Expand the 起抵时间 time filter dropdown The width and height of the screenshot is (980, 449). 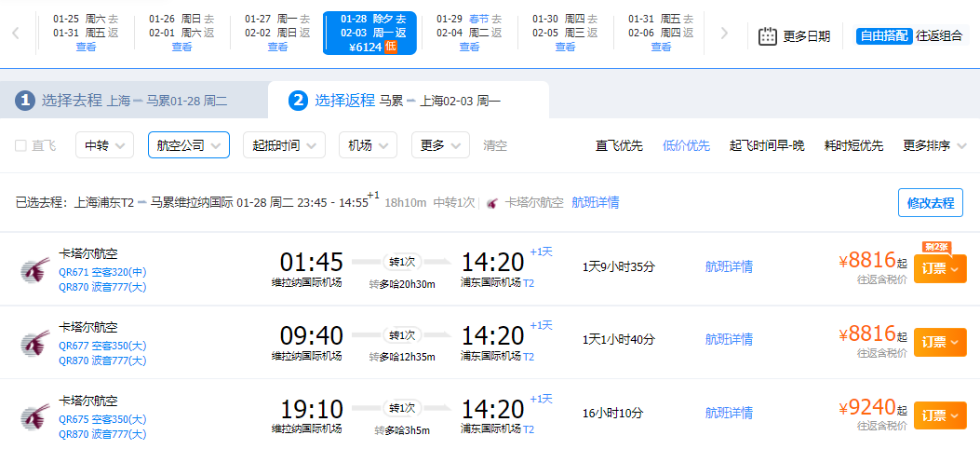click(x=284, y=145)
